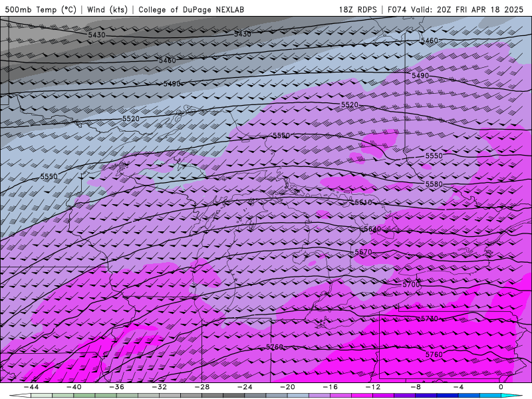The width and height of the screenshot is (532, 399).
Task: Click the 5670 contour label
Action: pos(363,253)
